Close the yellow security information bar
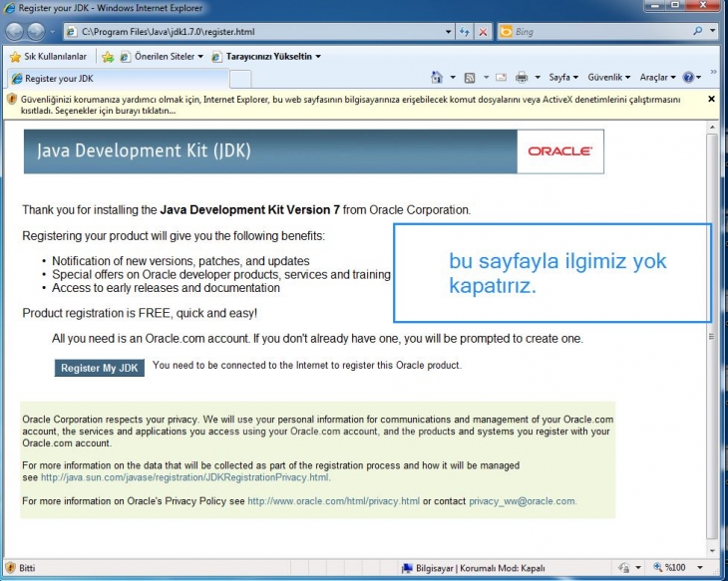 click(711, 99)
